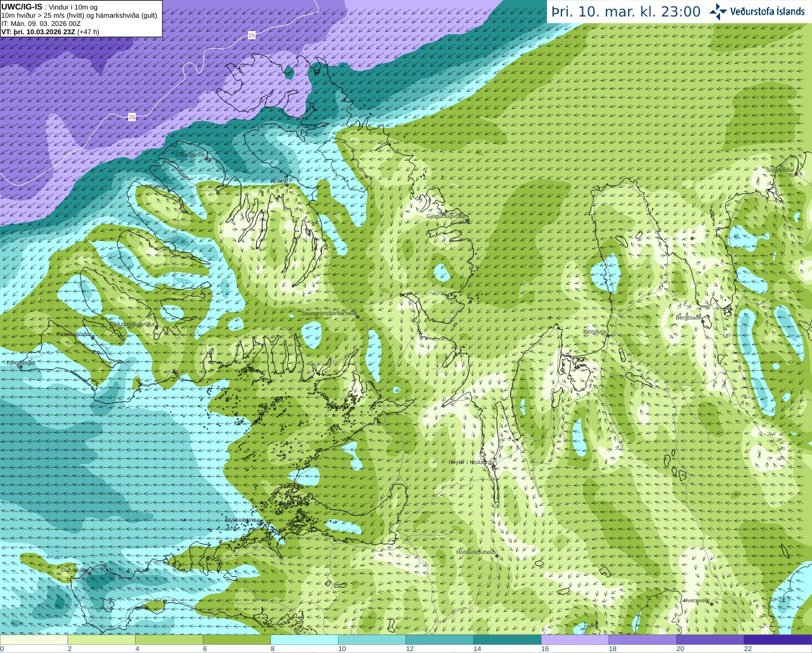812x653 pixels.
Task: Select the Steingrímsfjarðarheiði station marker
Action: pos(357,316)
